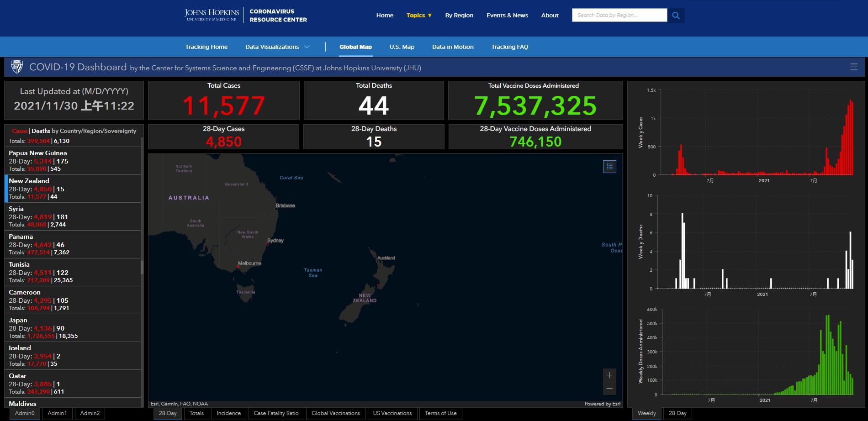Select the Admin1 level toggle

(57, 413)
